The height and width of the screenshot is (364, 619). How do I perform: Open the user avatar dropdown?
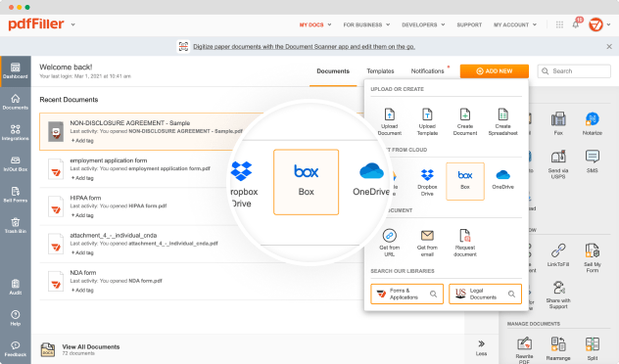click(x=599, y=24)
